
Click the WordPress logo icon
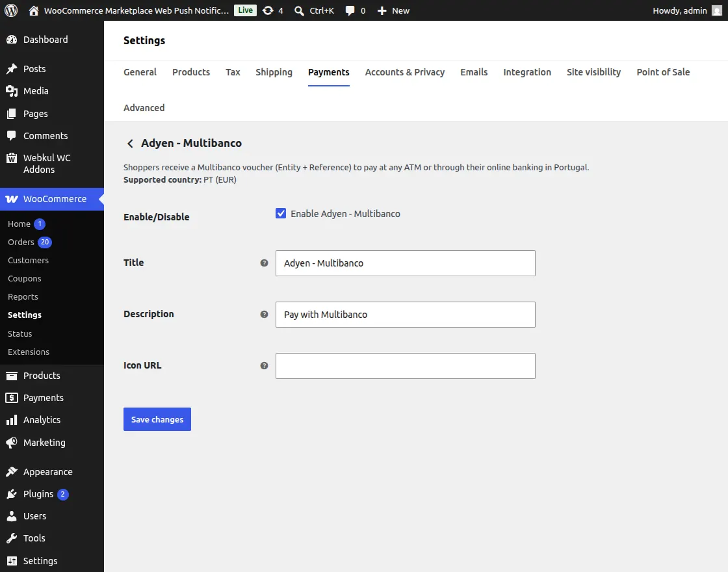[x=11, y=10]
